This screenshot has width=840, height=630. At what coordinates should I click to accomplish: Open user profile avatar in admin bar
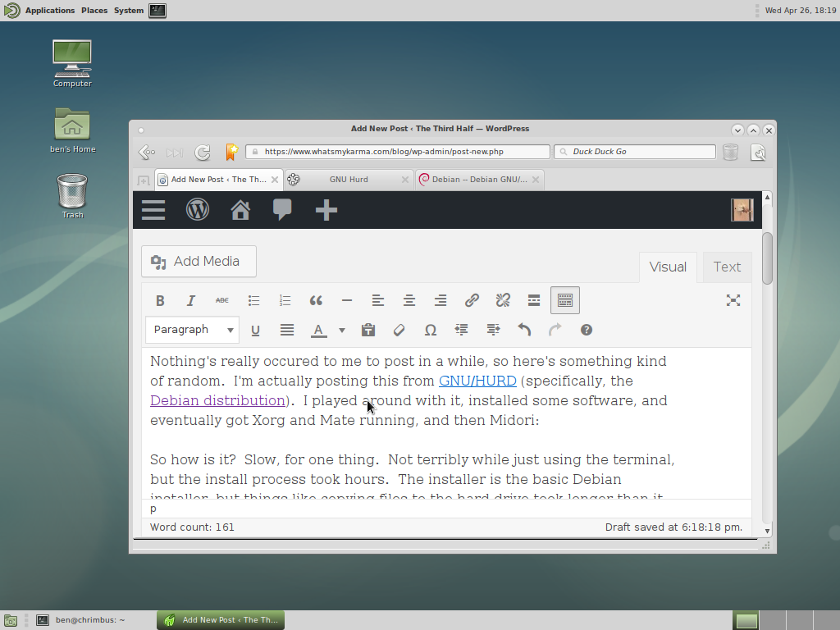(742, 210)
